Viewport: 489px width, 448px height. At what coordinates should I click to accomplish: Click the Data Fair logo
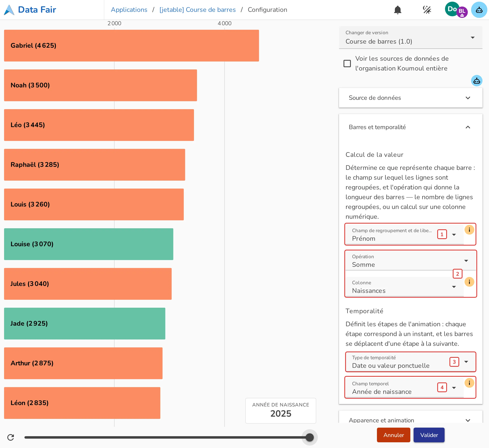(30, 10)
